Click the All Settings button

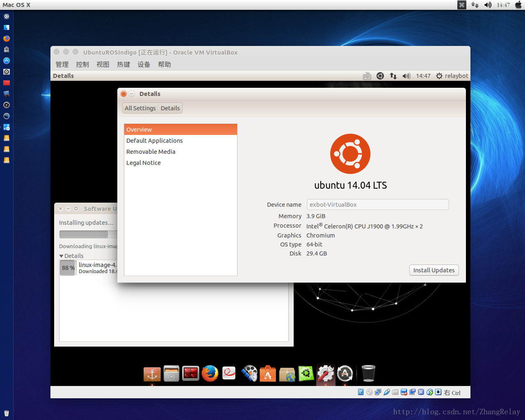click(140, 108)
